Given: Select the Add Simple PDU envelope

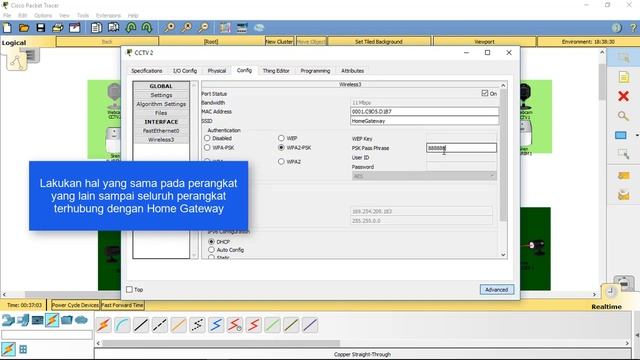Looking at the screenshot, I should [x=623, y=176].
